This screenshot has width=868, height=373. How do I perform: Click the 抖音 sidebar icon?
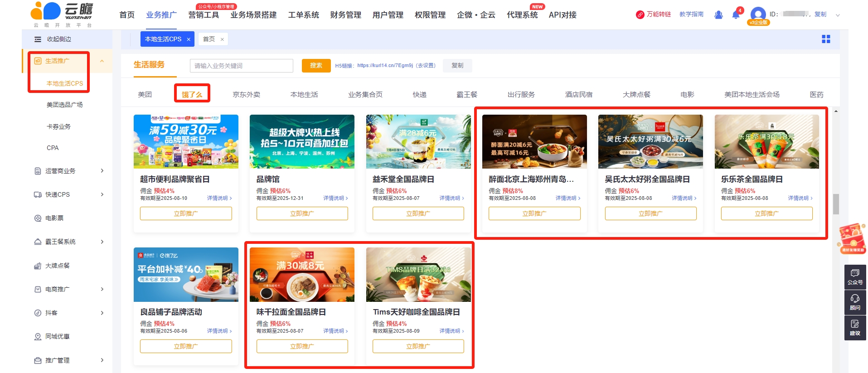pos(38,313)
